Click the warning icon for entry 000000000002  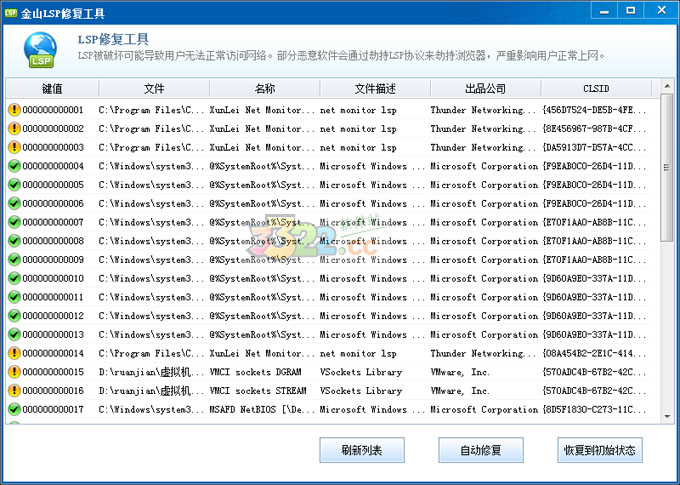tap(14, 128)
